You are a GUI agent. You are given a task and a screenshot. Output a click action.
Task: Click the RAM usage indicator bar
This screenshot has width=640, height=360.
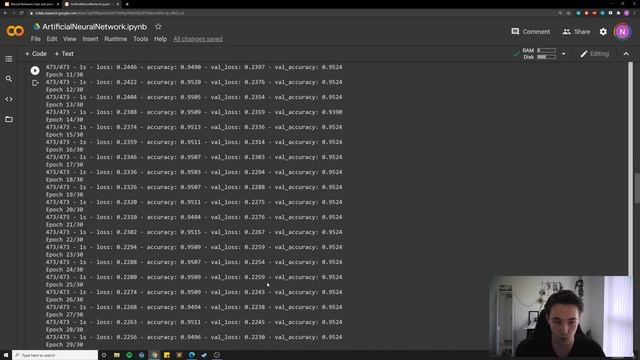pyautogui.click(x=547, y=50)
